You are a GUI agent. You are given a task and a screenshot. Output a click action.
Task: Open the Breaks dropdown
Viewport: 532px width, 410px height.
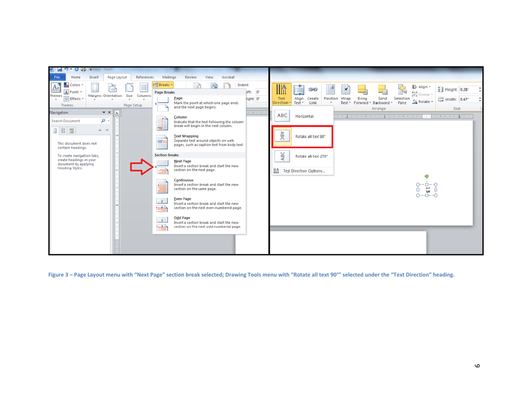tap(163, 84)
